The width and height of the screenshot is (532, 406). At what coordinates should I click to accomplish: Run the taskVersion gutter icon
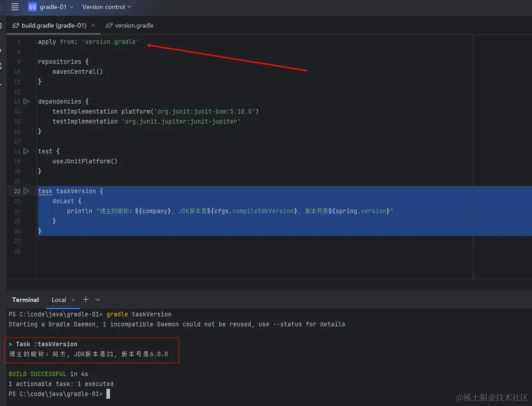(x=26, y=191)
